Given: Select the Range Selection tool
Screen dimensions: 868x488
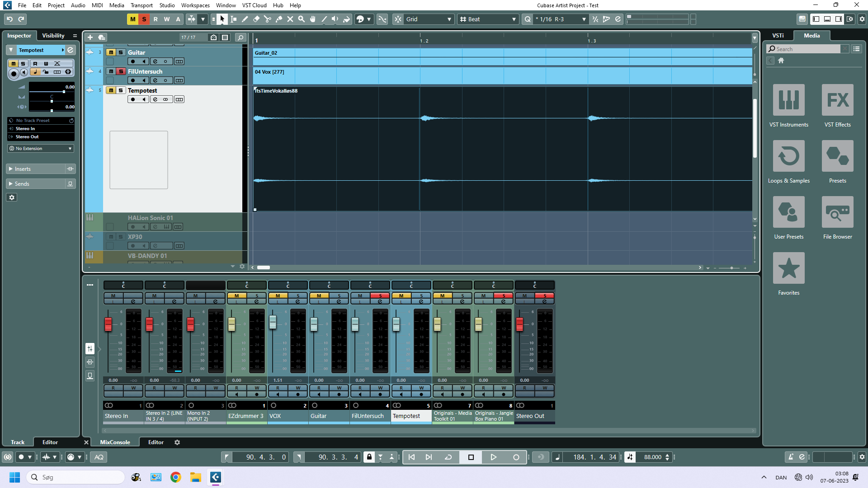Looking at the screenshot, I should click(233, 19).
